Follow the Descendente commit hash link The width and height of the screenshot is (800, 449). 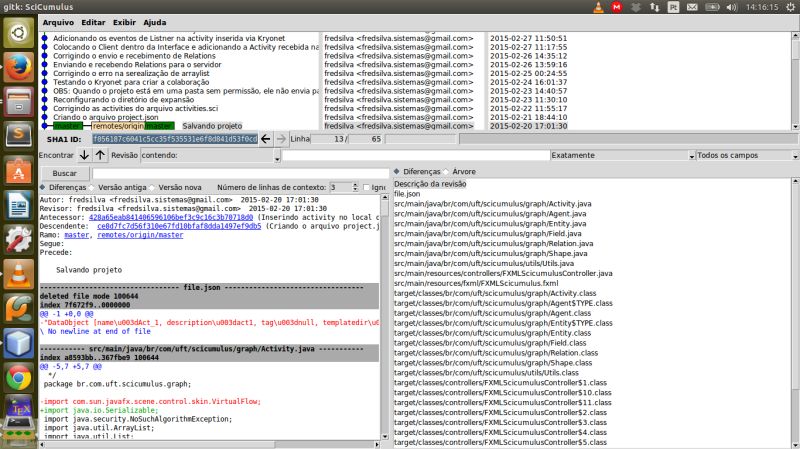(x=179, y=226)
